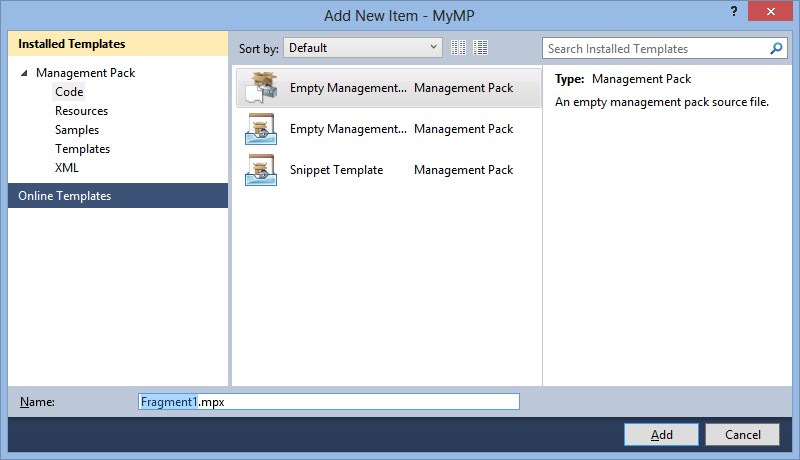The width and height of the screenshot is (800, 460).
Task: Click the empty management pack source file description
Action: pos(662,102)
